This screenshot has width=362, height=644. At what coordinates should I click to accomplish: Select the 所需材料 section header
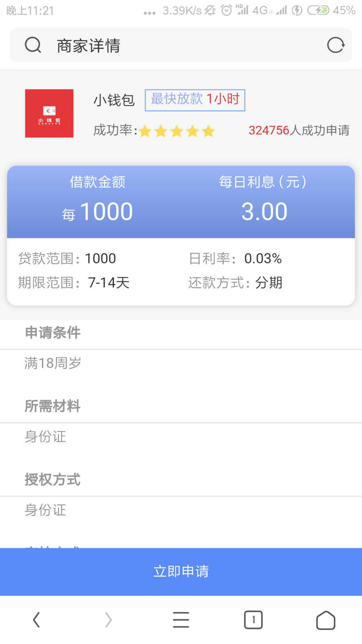tap(53, 406)
